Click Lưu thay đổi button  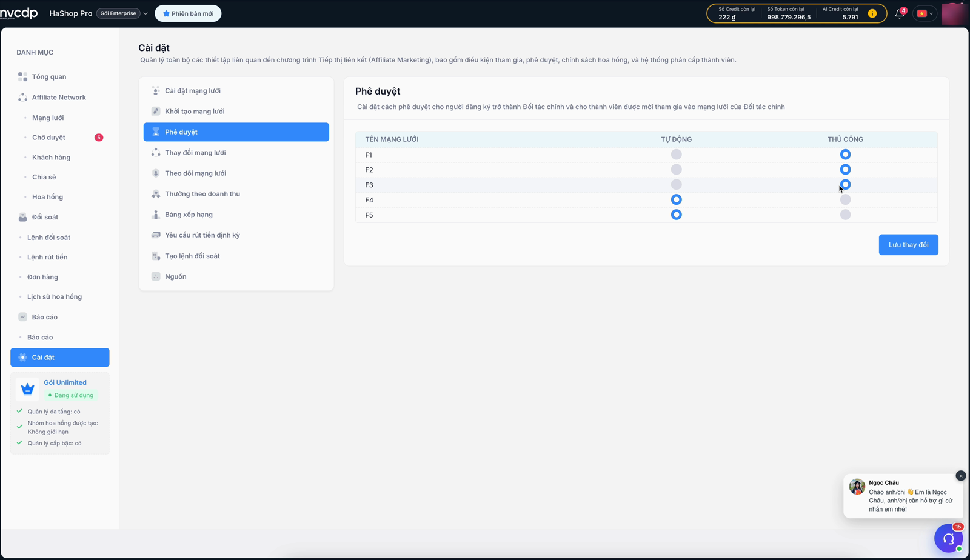click(908, 245)
